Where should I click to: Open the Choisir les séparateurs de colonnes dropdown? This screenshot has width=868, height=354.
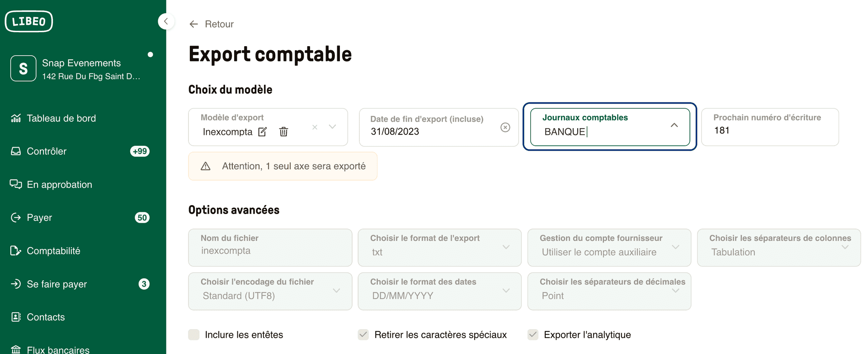coord(845,247)
